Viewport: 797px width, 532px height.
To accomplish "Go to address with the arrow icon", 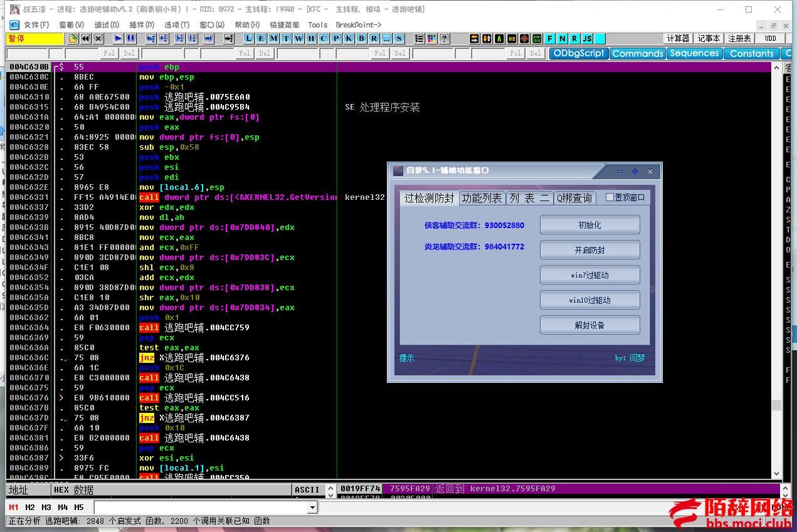I will point(228,38).
